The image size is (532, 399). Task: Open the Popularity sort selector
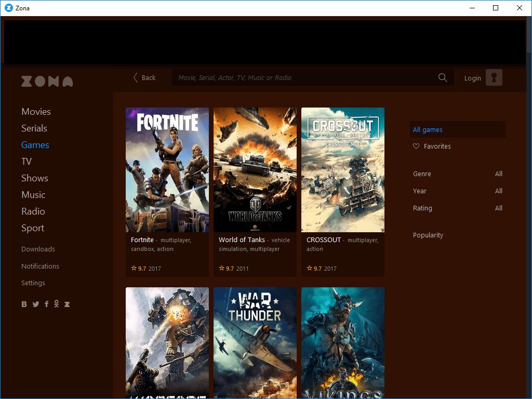428,235
